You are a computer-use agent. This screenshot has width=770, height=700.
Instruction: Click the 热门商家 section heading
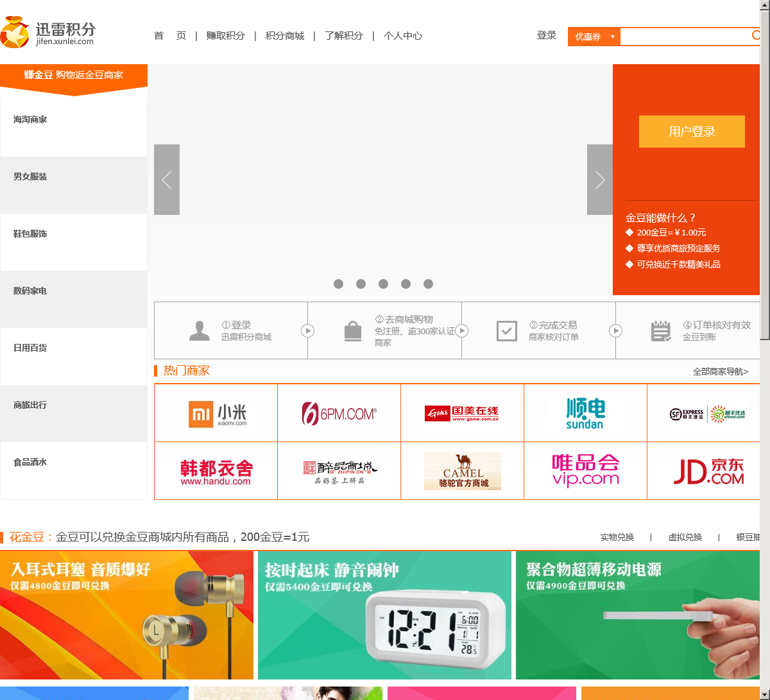tap(186, 371)
